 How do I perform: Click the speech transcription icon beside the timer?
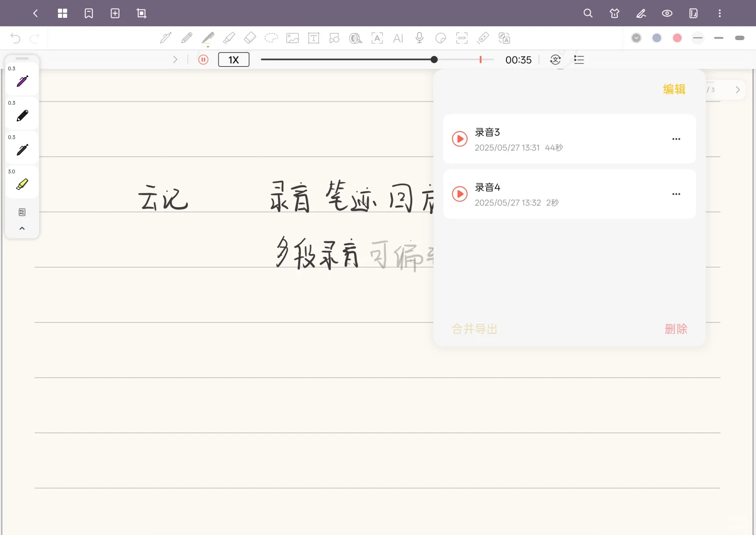coord(555,60)
